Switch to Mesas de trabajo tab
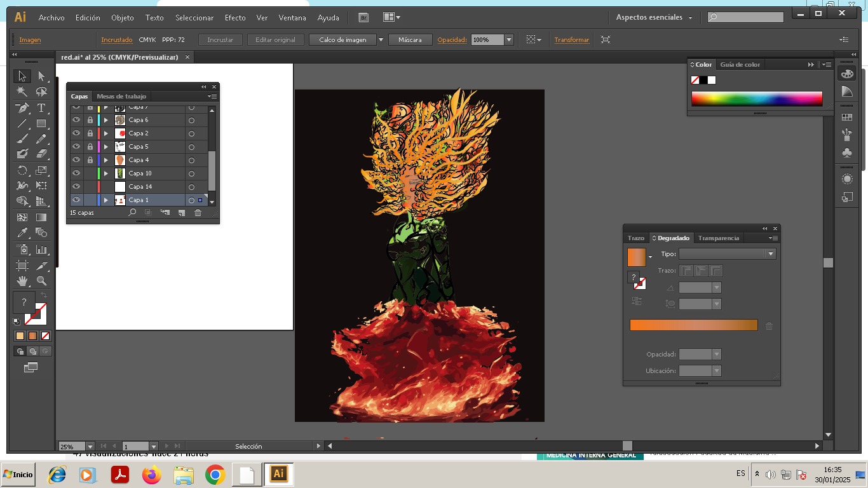This screenshot has height=488, width=868. [121, 97]
